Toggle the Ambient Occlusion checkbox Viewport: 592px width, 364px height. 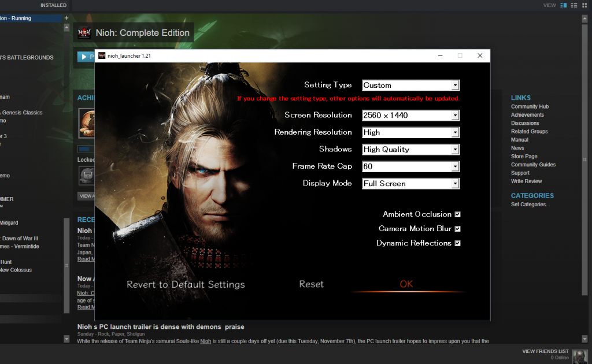[458, 214]
